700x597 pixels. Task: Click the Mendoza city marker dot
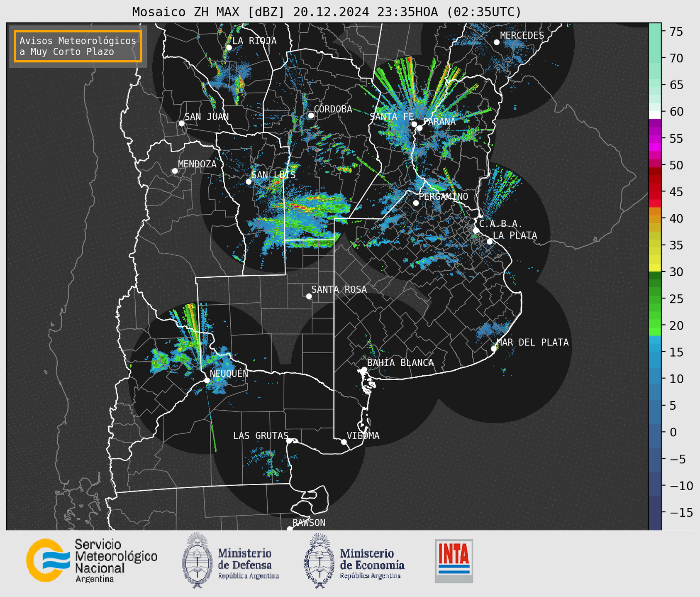[175, 171]
